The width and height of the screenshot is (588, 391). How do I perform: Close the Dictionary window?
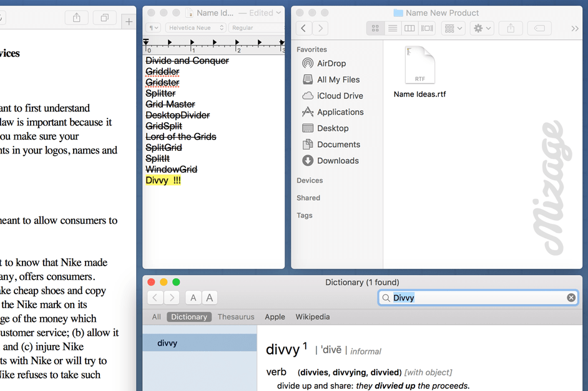point(151,282)
